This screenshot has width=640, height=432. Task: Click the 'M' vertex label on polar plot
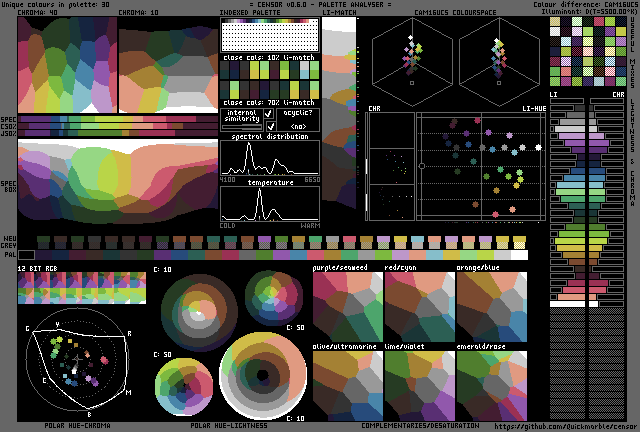tap(129, 392)
